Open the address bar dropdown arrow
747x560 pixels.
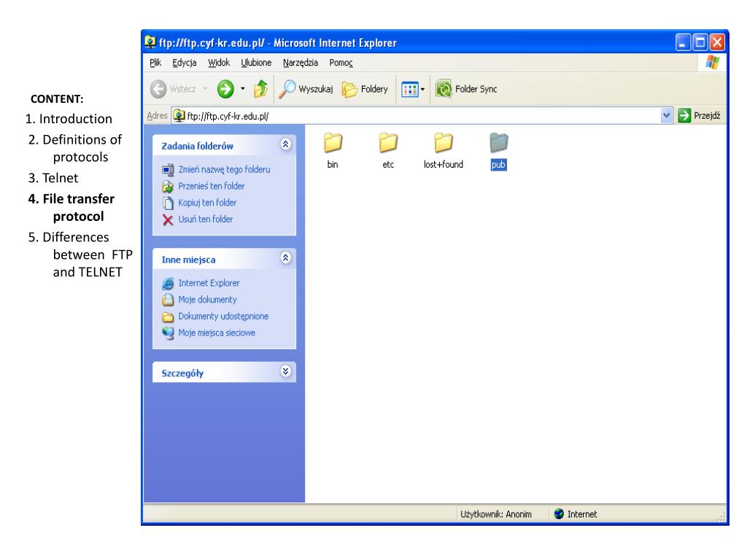pyautogui.click(x=666, y=116)
